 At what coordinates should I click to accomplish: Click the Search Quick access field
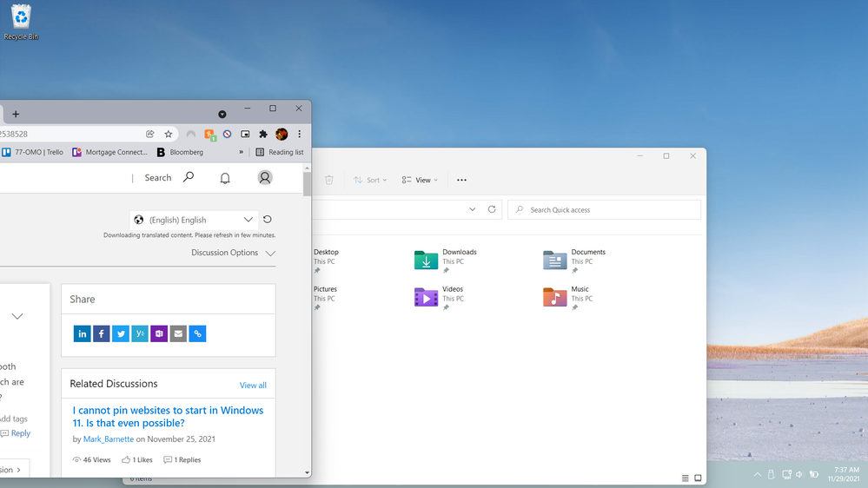tap(604, 209)
